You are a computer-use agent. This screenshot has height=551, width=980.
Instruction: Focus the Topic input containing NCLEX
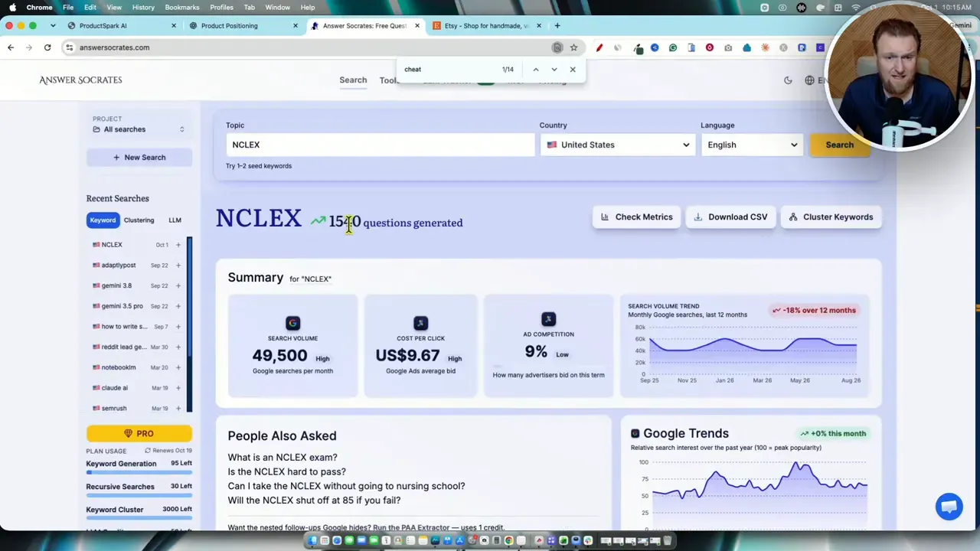click(380, 145)
